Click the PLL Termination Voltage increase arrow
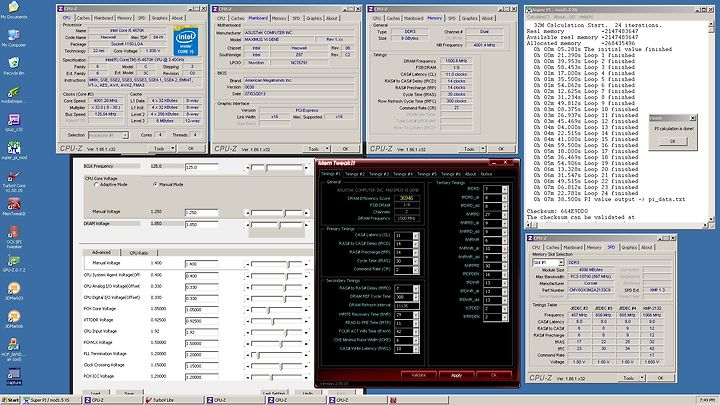The image size is (720, 405). coord(306,355)
